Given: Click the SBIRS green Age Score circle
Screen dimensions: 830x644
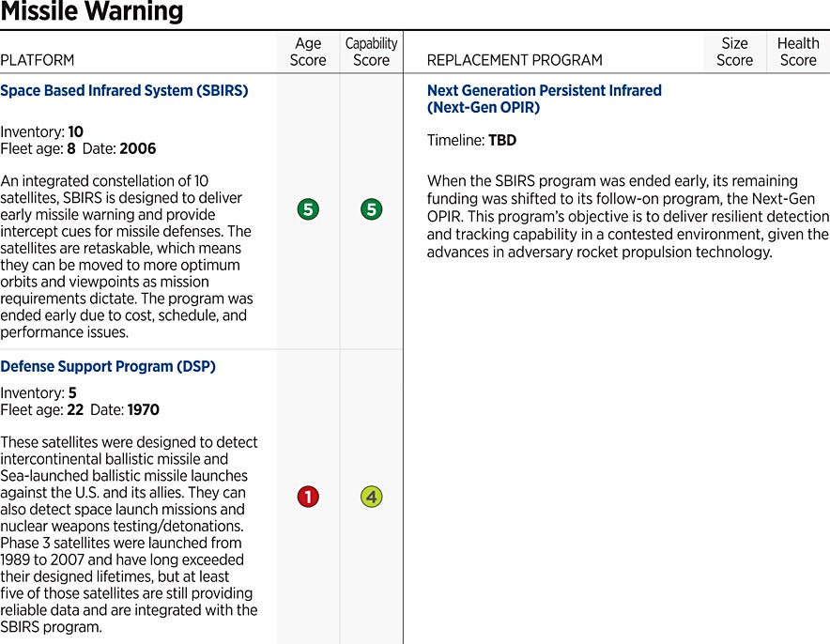Looking at the screenshot, I should (308, 209).
